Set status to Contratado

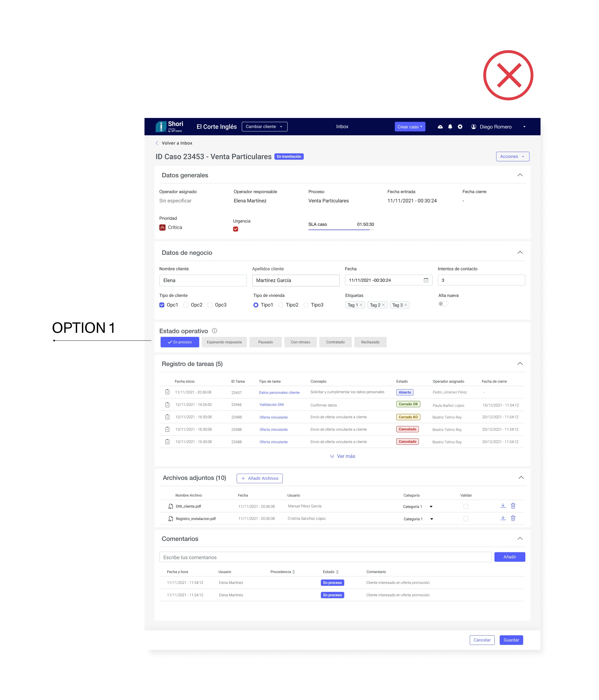[x=335, y=342]
